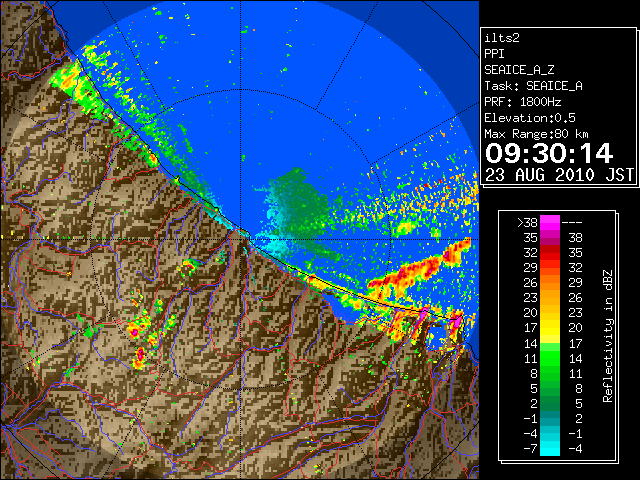Select the 'Elevation:0.5' value
This screenshot has height=480, width=640.
pyautogui.click(x=530, y=118)
